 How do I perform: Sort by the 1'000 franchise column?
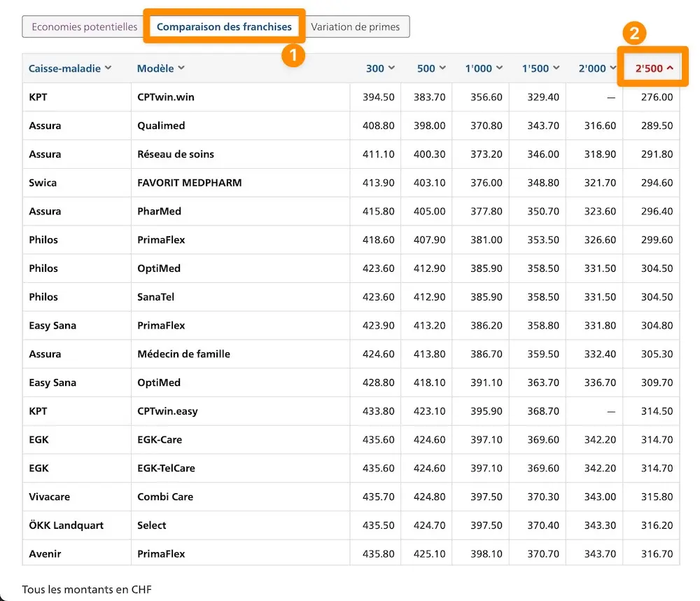click(484, 69)
